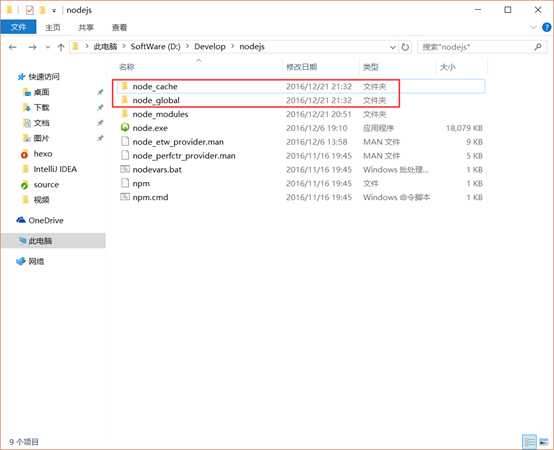This screenshot has height=450, width=554.
Task: Click the Back navigation arrow
Action: pos(13,47)
